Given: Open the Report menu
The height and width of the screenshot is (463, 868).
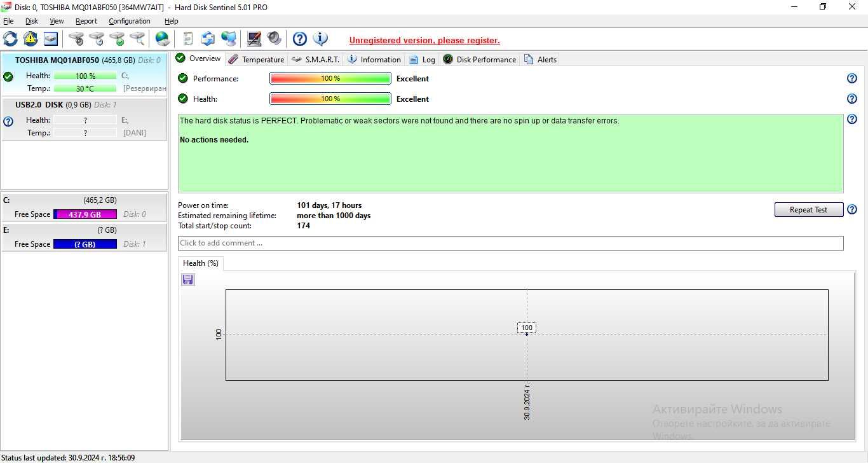Looking at the screenshot, I should click(86, 21).
